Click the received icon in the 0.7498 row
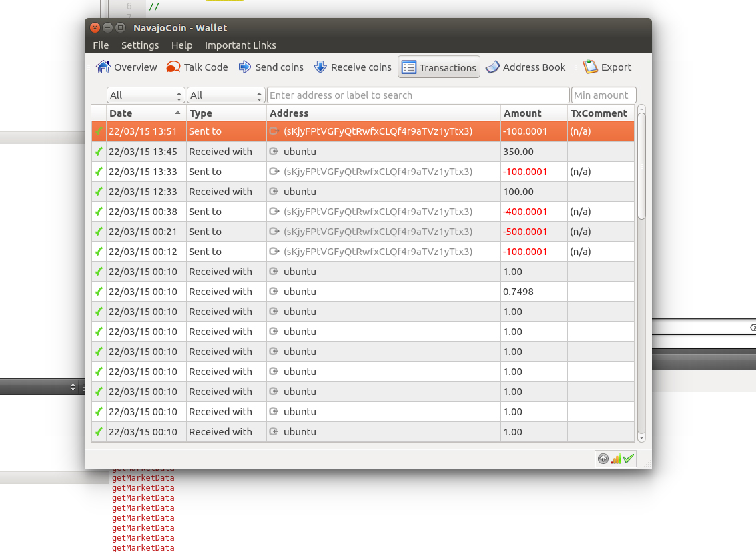 274,291
